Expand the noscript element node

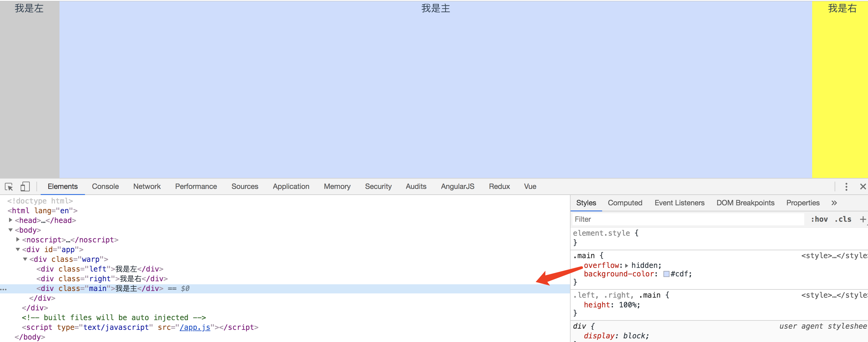pos(18,239)
